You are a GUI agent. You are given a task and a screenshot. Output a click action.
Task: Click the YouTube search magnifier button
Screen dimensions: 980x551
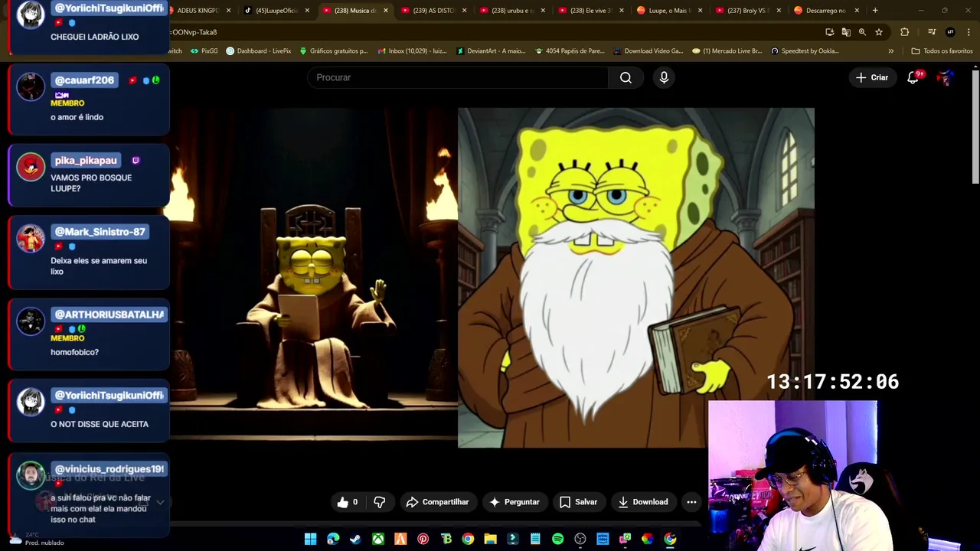(x=626, y=77)
